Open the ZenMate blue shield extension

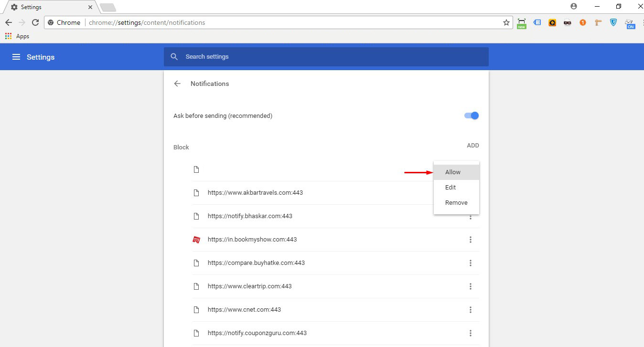point(613,22)
